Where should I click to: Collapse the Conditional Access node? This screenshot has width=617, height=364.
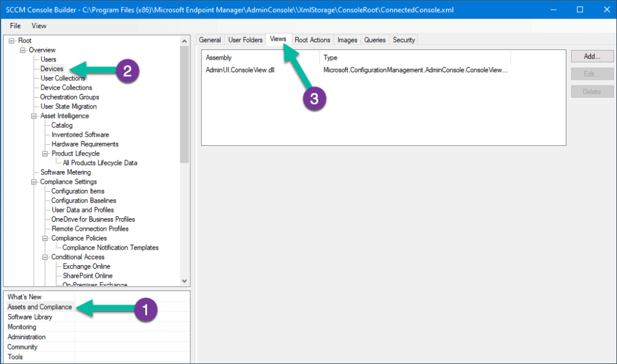(45, 257)
